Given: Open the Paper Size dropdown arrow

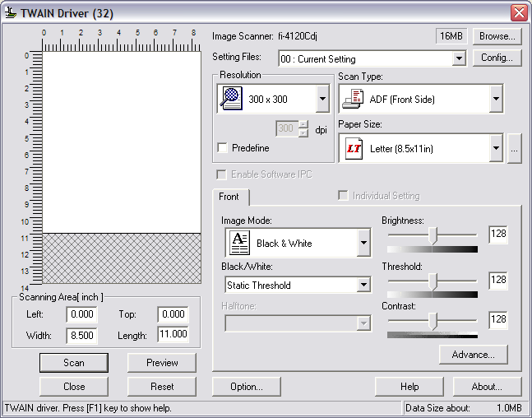Looking at the screenshot, I should pyautogui.click(x=496, y=148).
